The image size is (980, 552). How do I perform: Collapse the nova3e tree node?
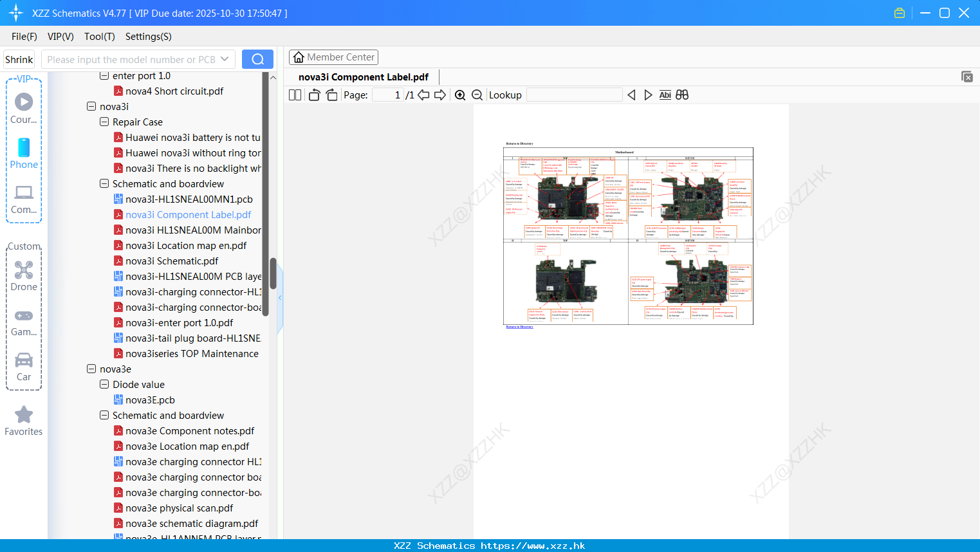(91, 369)
